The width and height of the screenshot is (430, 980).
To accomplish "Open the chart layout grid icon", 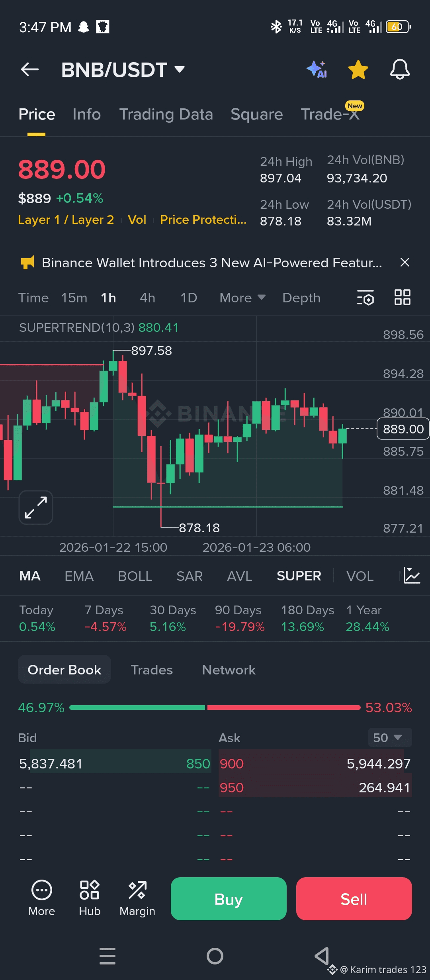I will pyautogui.click(x=402, y=297).
